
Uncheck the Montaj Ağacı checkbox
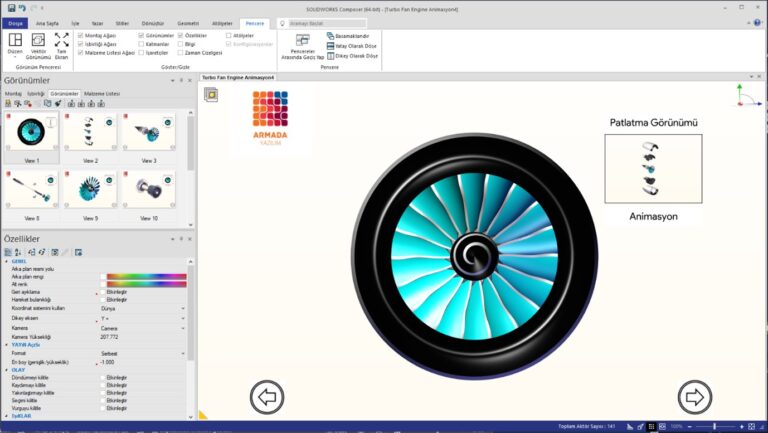tap(80, 35)
